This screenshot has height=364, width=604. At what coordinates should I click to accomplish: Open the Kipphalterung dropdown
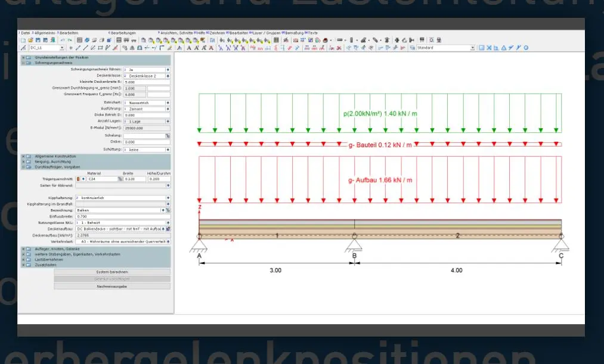(x=168, y=198)
